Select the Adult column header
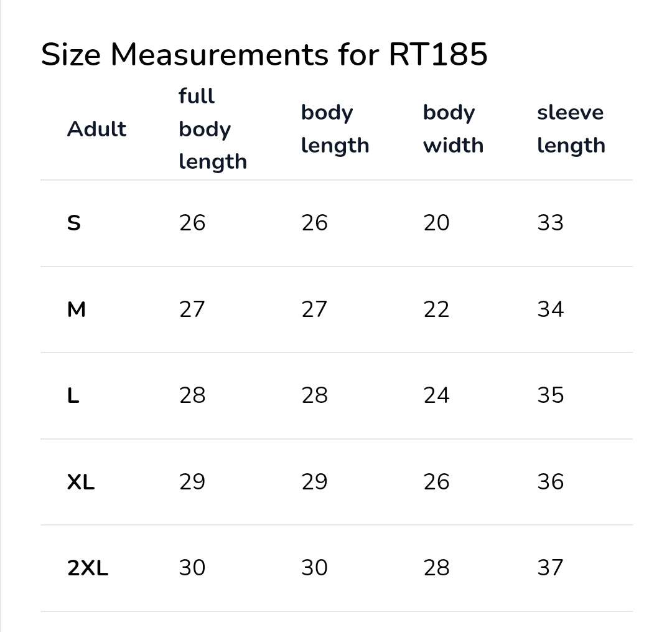The height and width of the screenshot is (632, 672). click(97, 129)
